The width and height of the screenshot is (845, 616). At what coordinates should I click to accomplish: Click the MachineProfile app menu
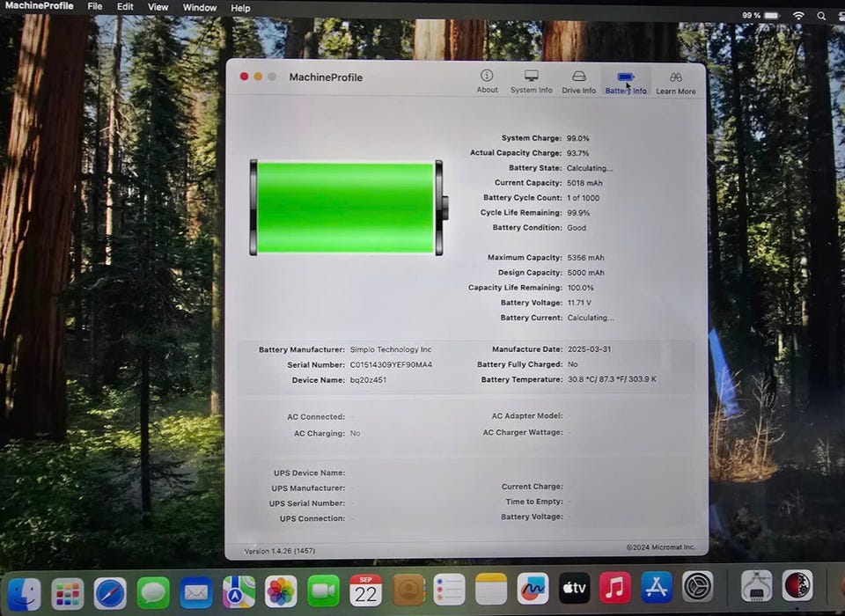(x=40, y=6)
